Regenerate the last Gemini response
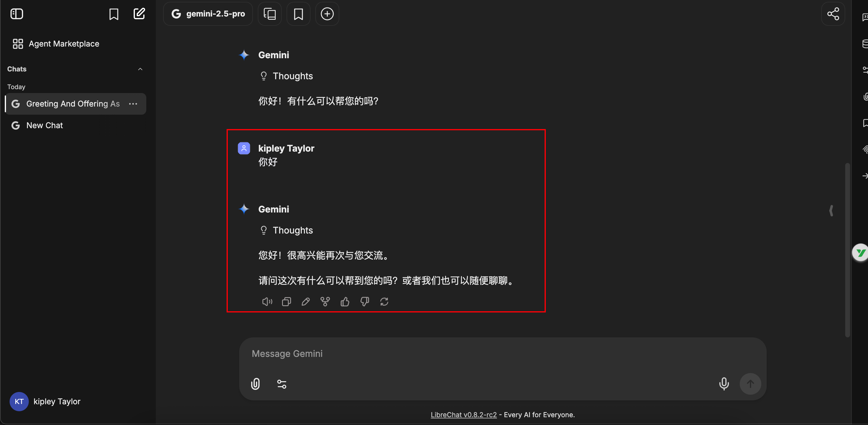The height and width of the screenshot is (425, 868). (384, 302)
